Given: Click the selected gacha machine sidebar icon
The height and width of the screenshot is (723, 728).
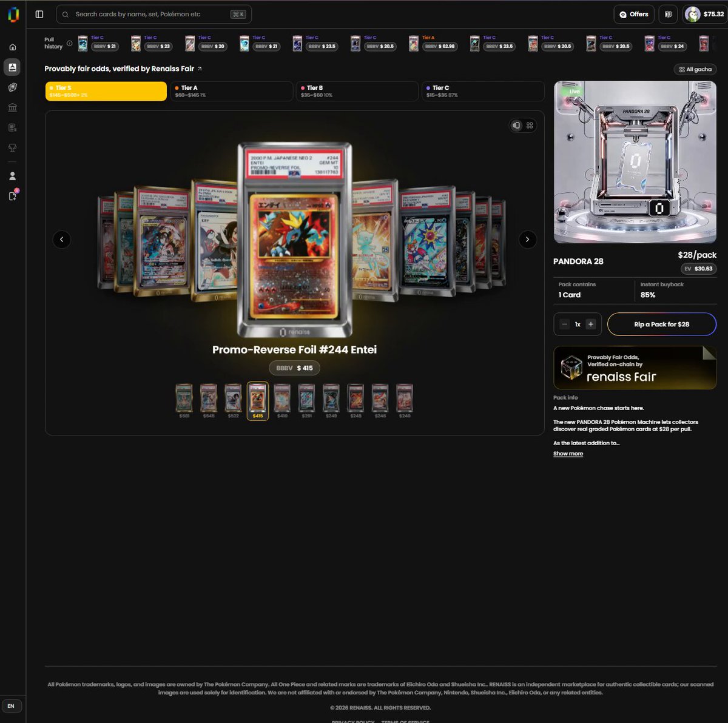Looking at the screenshot, I should pyautogui.click(x=12, y=67).
